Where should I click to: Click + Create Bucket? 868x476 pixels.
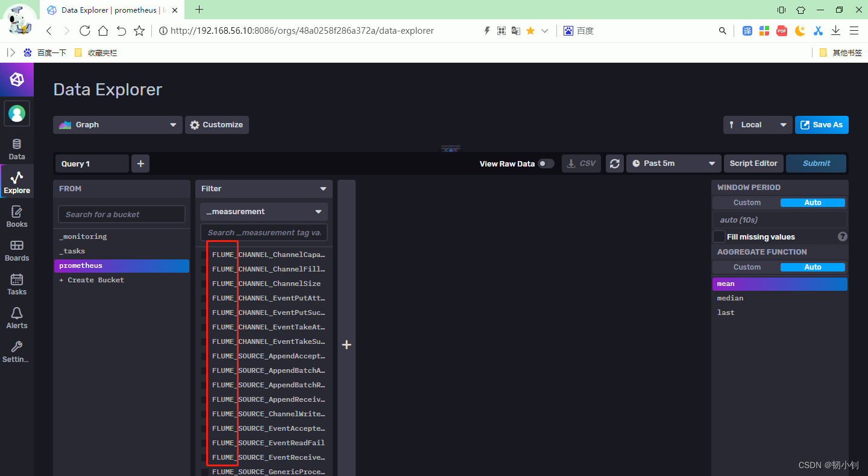click(92, 280)
